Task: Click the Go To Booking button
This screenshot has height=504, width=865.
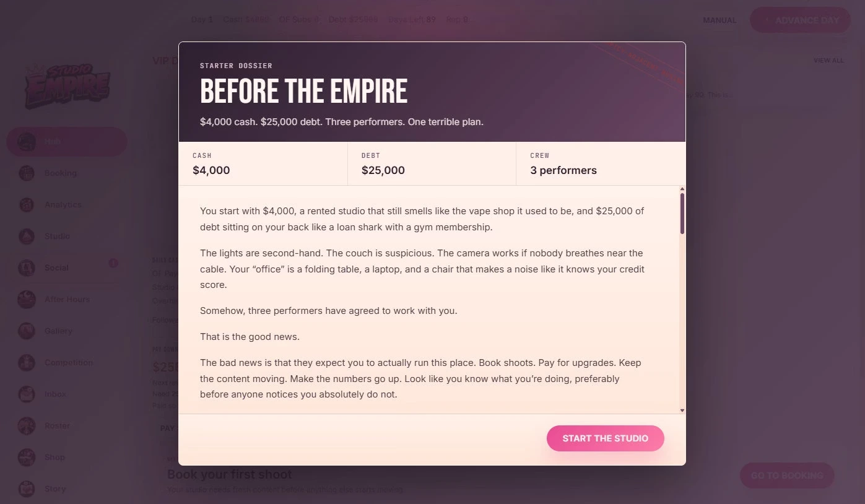Action: coord(787,476)
